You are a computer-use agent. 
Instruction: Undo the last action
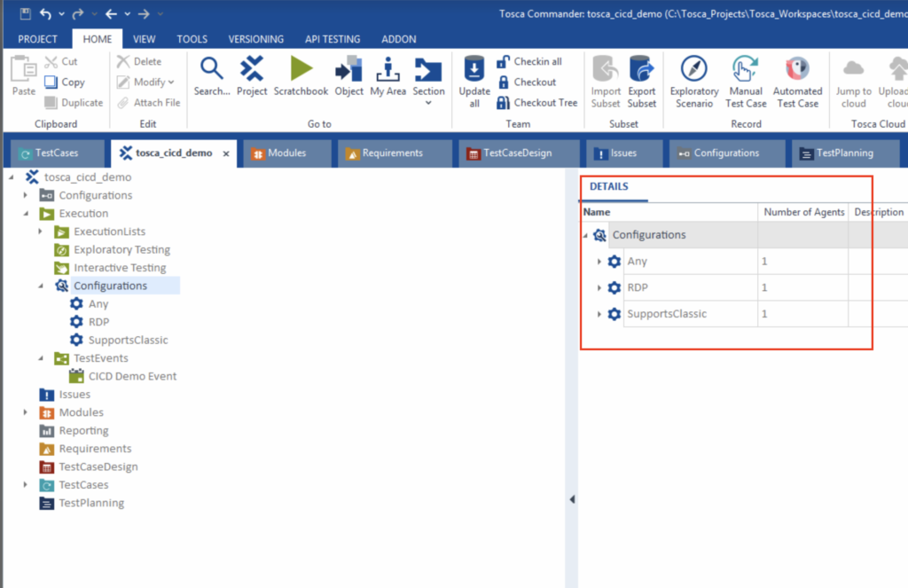45,13
